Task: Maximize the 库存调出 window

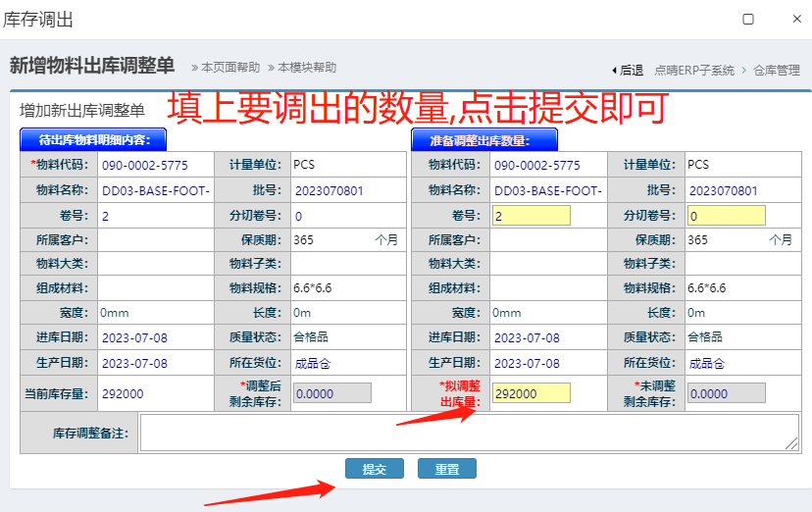Action: click(748, 19)
